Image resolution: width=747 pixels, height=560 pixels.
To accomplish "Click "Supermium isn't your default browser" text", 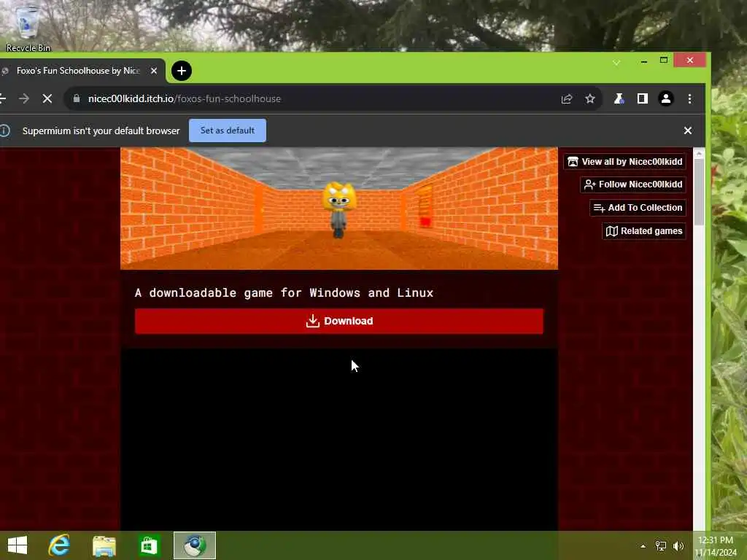I will (101, 131).
